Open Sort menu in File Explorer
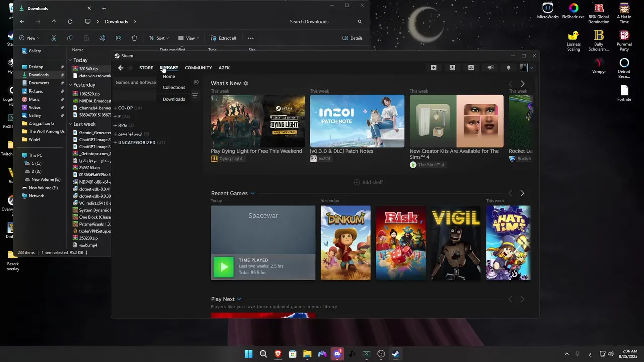 tap(158, 38)
